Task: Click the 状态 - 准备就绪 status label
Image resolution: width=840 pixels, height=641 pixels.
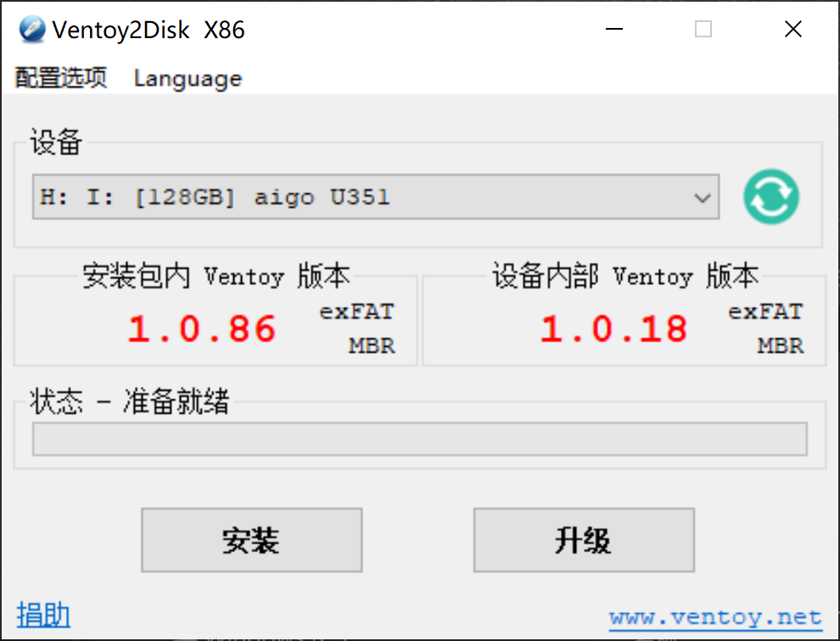Action: pos(129,401)
